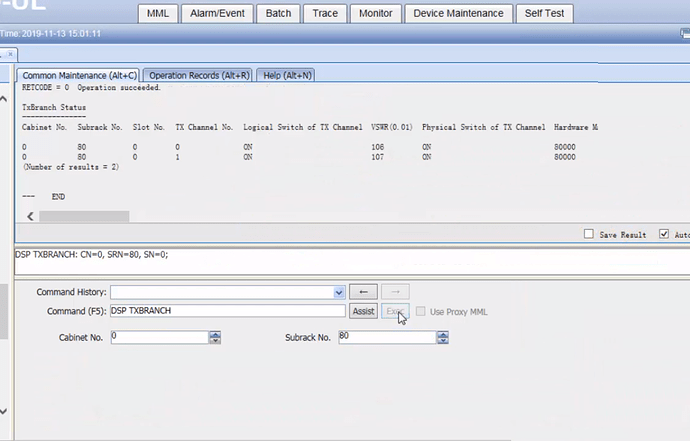Viewport: 690px width, 441px height.
Task: Click the left sidebar scroll-up chevron
Action: [4, 99]
